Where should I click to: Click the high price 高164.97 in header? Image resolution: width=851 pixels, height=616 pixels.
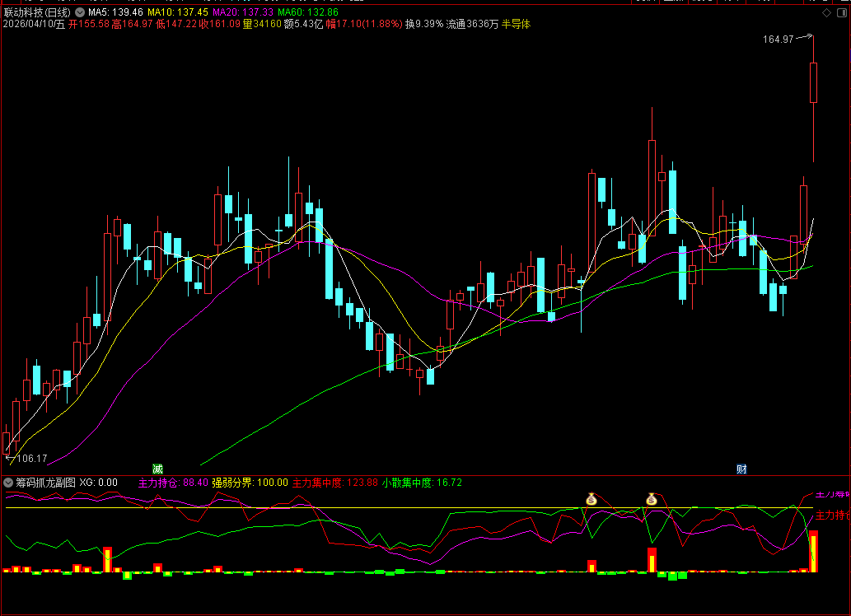(132, 24)
